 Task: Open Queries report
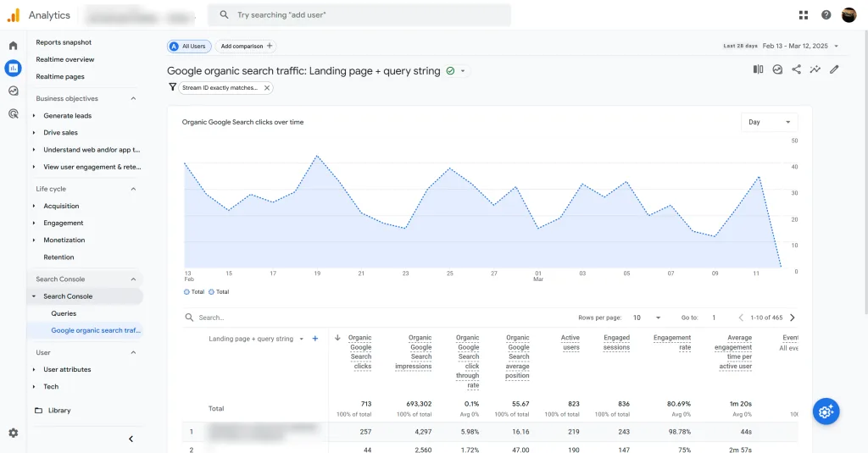[x=64, y=313]
